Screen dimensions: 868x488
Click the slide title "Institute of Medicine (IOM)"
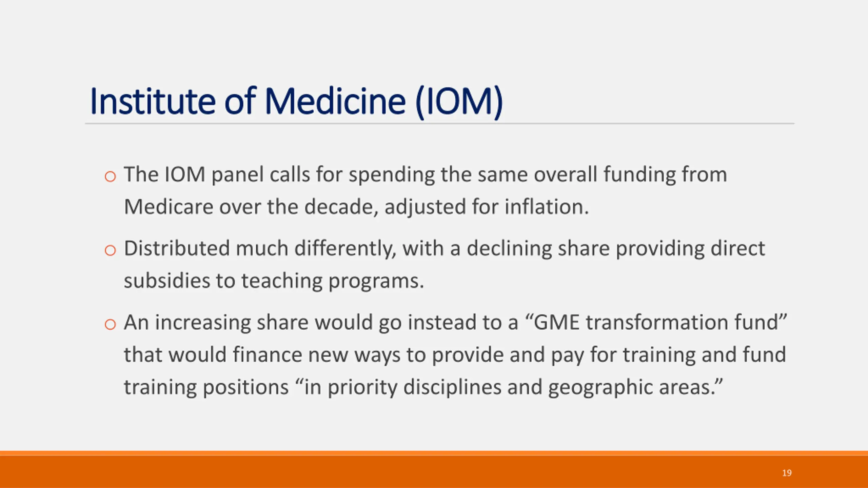click(x=296, y=101)
